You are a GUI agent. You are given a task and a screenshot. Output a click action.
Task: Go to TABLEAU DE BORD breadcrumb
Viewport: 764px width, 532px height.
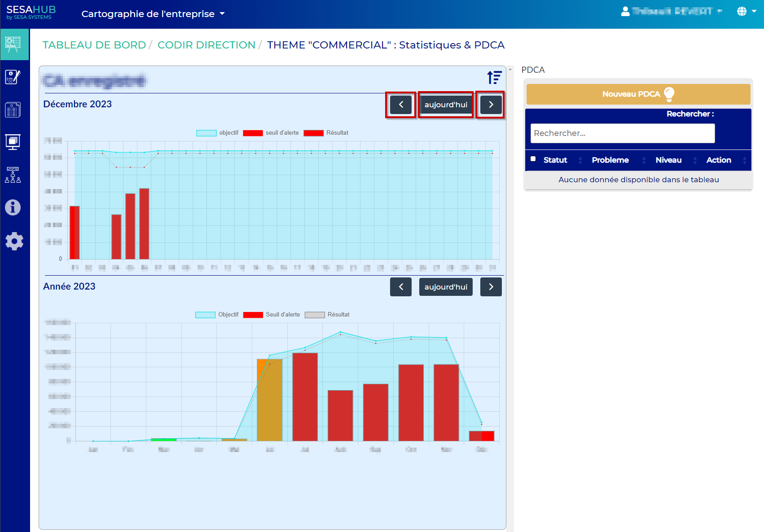94,45
